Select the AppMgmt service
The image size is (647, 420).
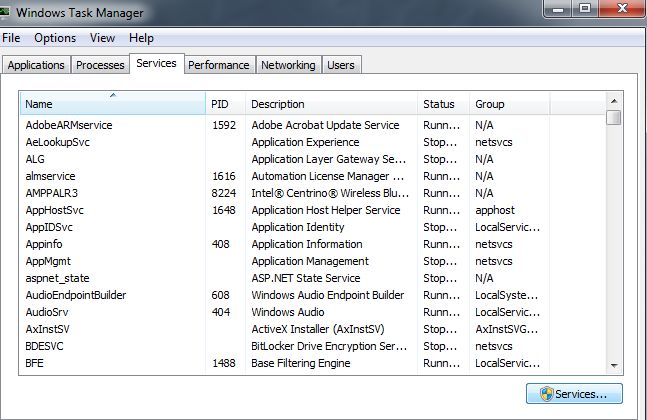313,261
